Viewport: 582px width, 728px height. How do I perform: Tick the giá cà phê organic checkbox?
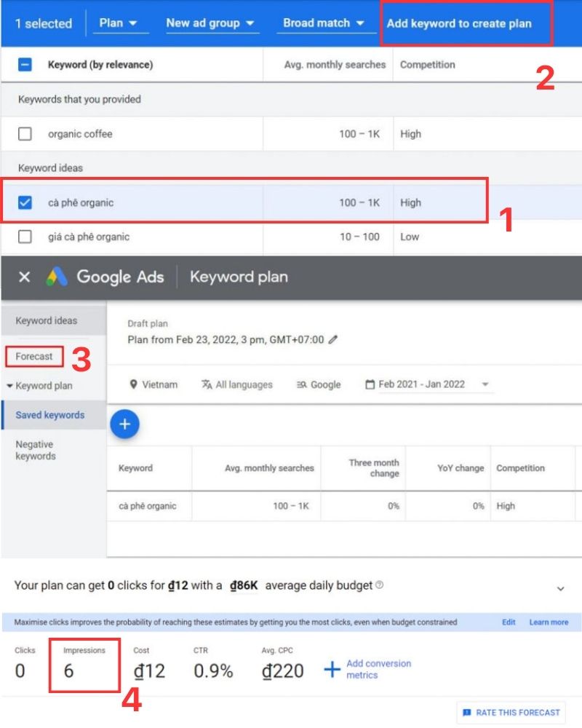tap(25, 237)
